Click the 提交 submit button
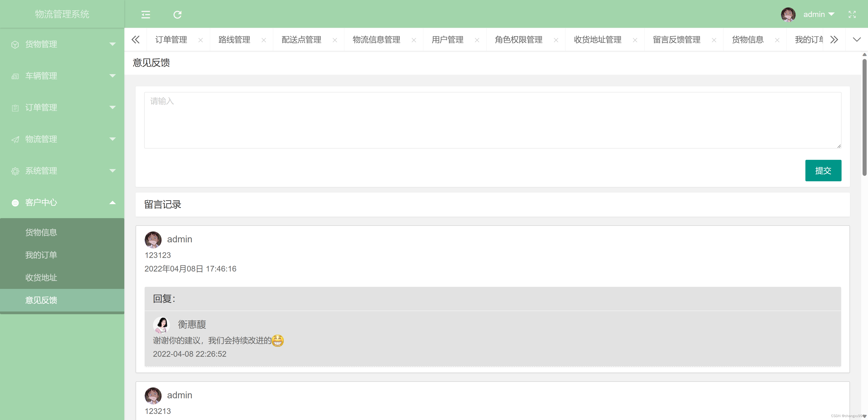The width and height of the screenshot is (868, 420). 823,171
